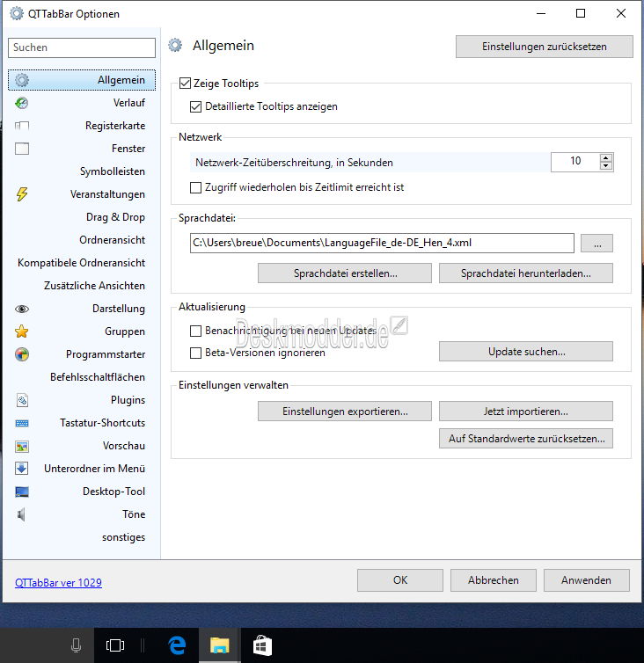
Task: Click into the Suchen search field
Action: (x=81, y=47)
